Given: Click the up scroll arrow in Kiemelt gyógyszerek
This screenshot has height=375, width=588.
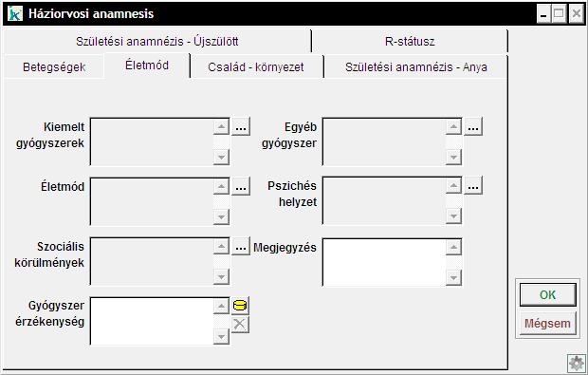Looking at the screenshot, I should (221, 126).
